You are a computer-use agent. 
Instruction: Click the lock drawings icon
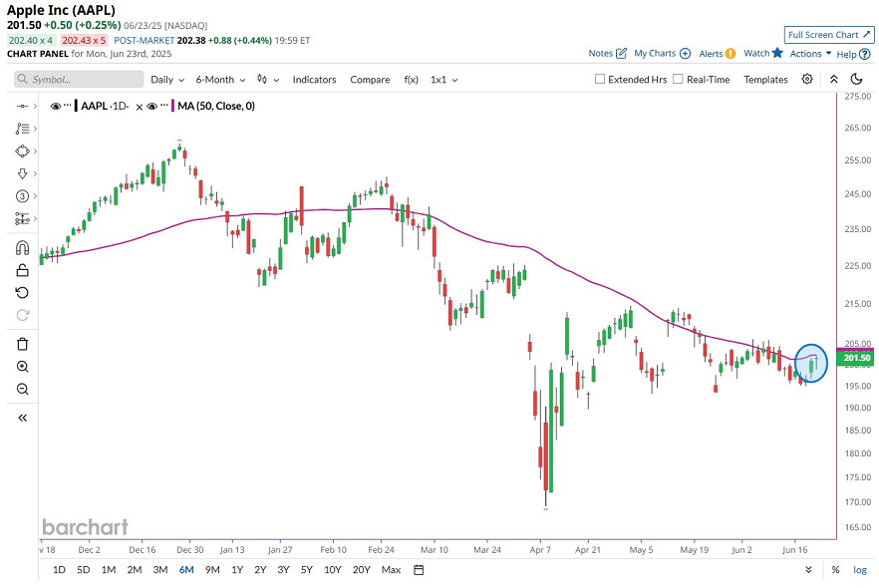[x=22, y=270]
